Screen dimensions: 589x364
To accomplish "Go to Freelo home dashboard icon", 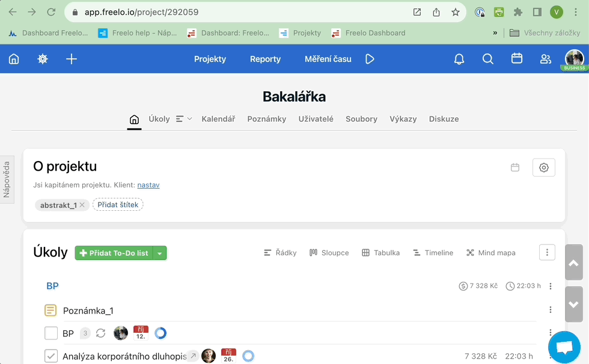I will point(14,59).
